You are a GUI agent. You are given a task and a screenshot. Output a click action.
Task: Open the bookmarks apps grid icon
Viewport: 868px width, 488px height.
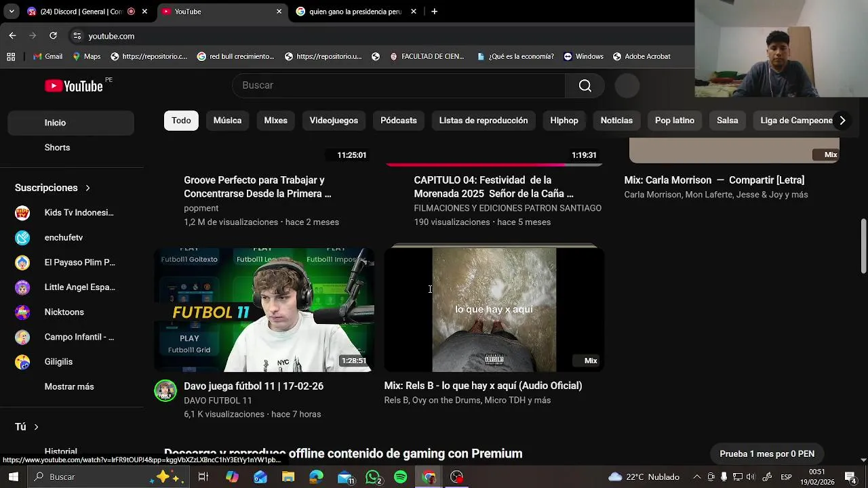point(11,56)
